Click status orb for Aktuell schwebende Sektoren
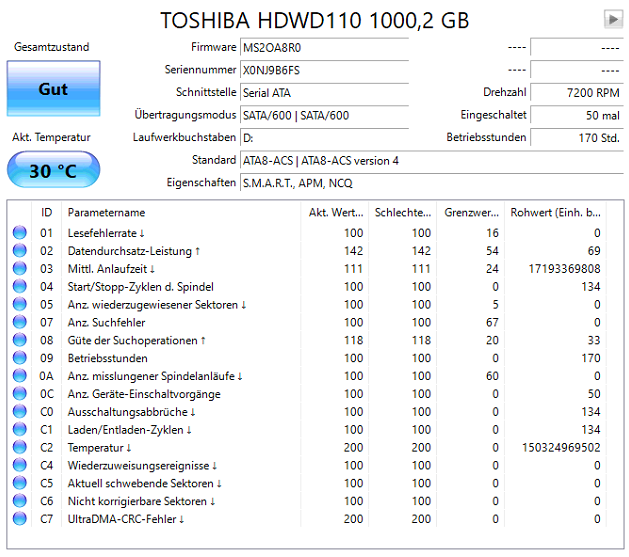Viewport: 629px width, 557px height. (19, 483)
